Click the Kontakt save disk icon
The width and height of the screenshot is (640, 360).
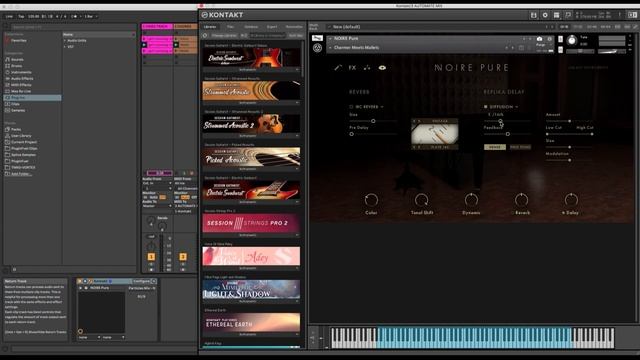point(533,15)
